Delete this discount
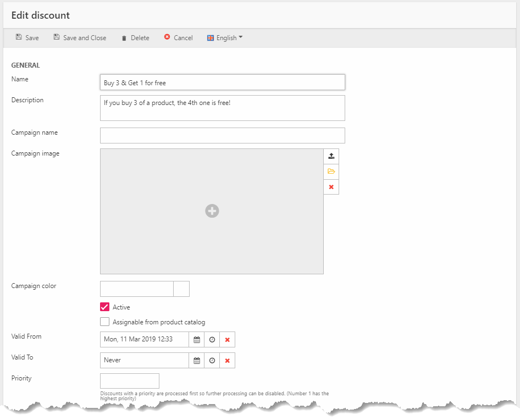 click(135, 38)
